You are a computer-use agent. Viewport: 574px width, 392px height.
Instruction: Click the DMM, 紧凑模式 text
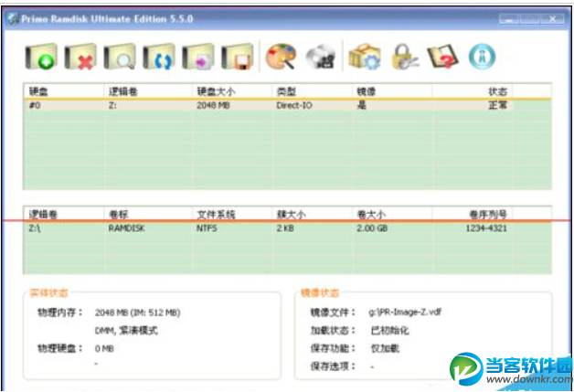tap(126, 331)
